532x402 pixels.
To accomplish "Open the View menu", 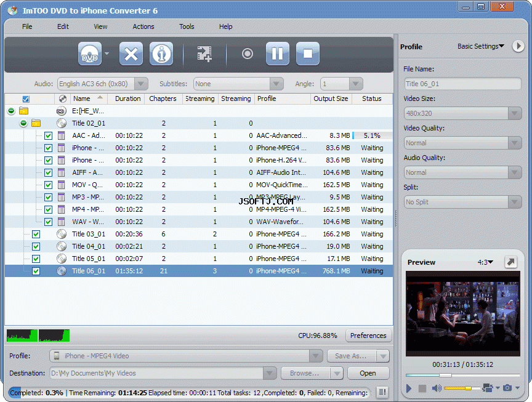I will point(100,26).
